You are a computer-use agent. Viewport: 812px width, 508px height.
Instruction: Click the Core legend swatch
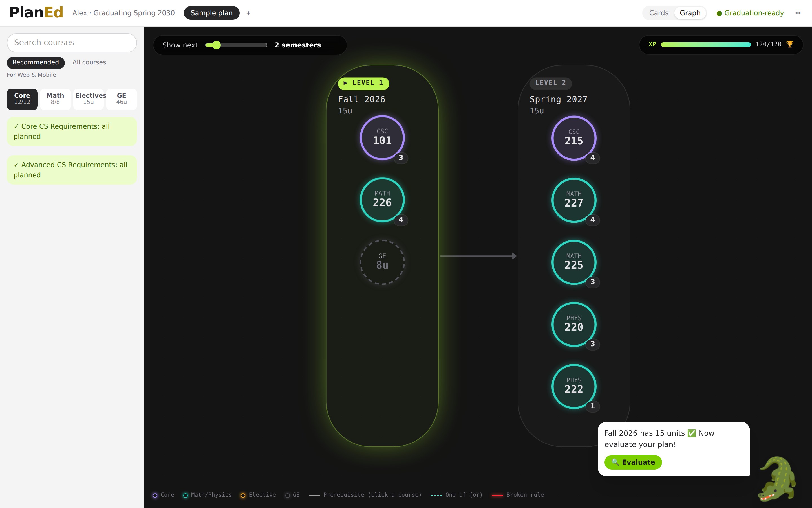pos(155,495)
